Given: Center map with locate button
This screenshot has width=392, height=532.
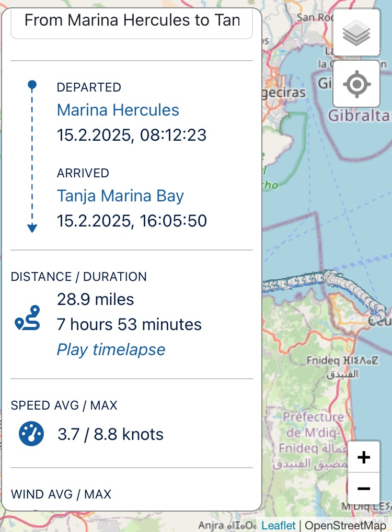Looking at the screenshot, I should (357, 84).
